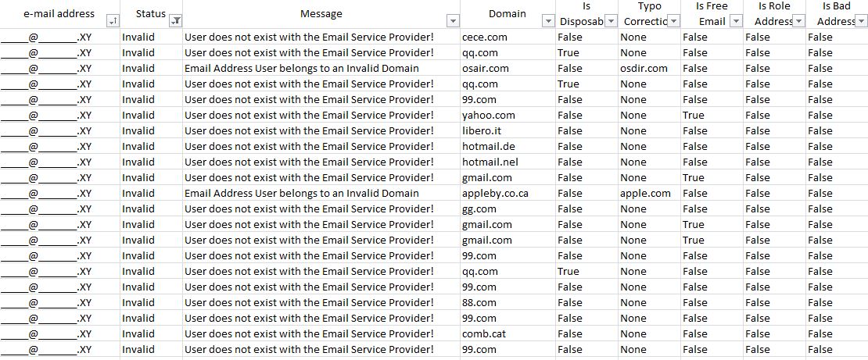Select the Message column header cell

321,14
